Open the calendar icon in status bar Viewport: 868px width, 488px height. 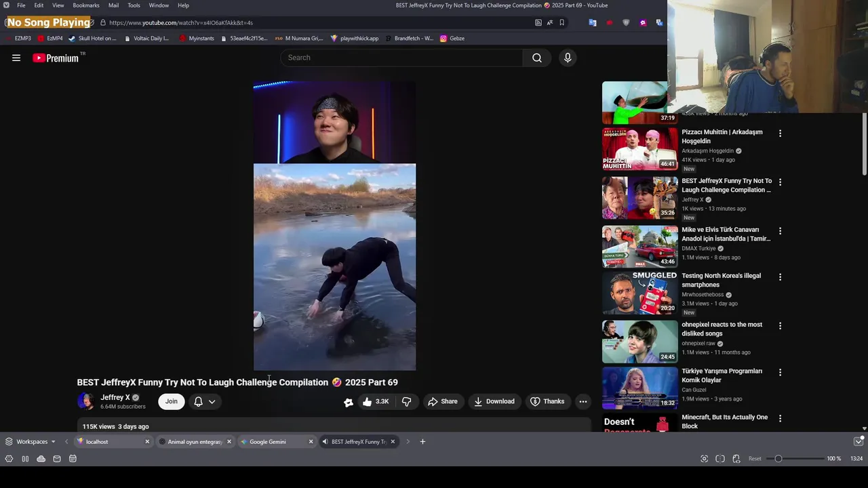tap(73, 459)
